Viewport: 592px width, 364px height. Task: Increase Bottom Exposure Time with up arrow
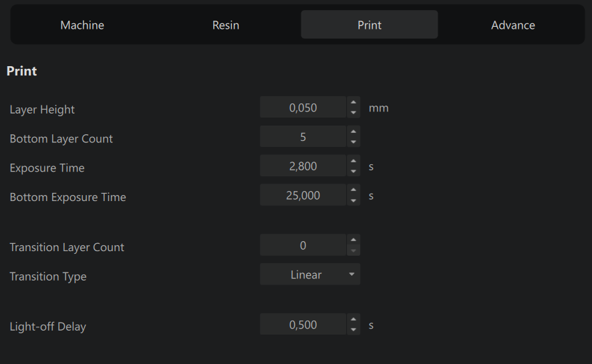pos(353,190)
